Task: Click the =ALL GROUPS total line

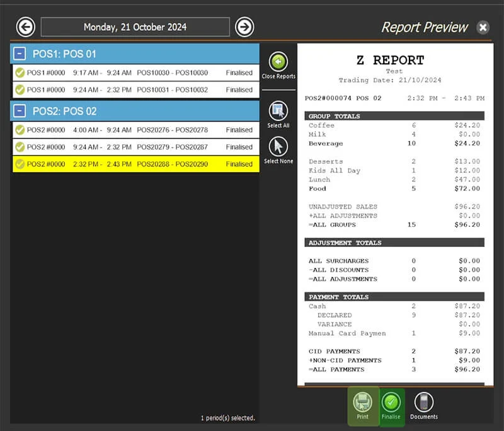Action: [394, 225]
